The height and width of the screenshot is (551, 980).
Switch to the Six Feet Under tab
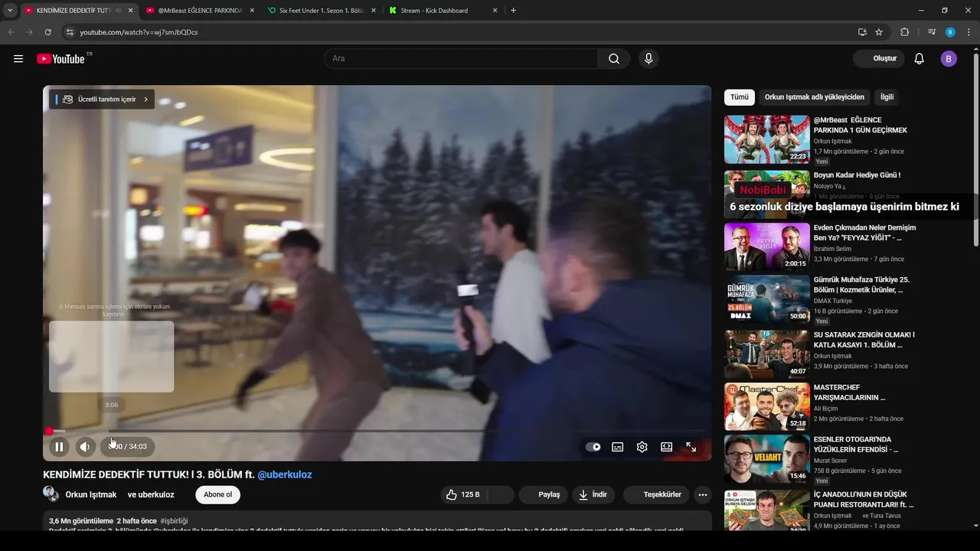pos(322,11)
